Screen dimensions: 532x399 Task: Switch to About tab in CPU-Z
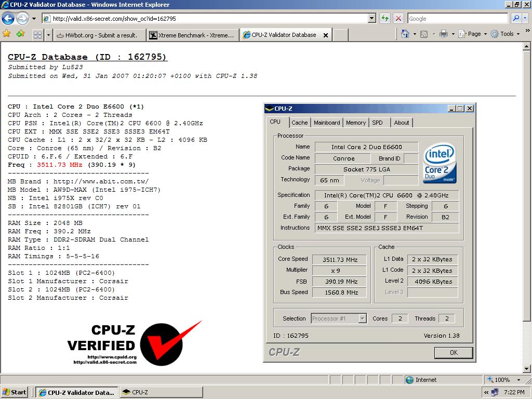tap(402, 123)
